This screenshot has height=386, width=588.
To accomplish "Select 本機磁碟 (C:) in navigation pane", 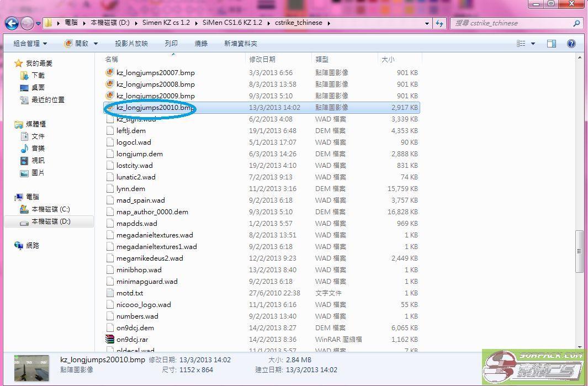I will click(50, 209).
